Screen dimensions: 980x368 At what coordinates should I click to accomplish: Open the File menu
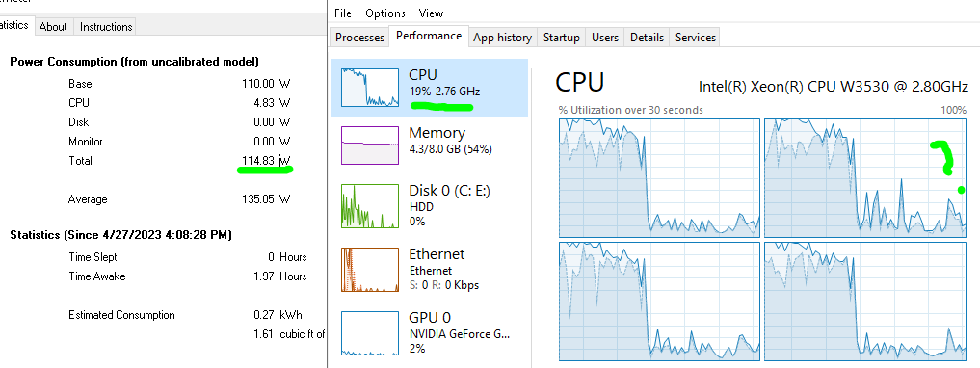[343, 13]
